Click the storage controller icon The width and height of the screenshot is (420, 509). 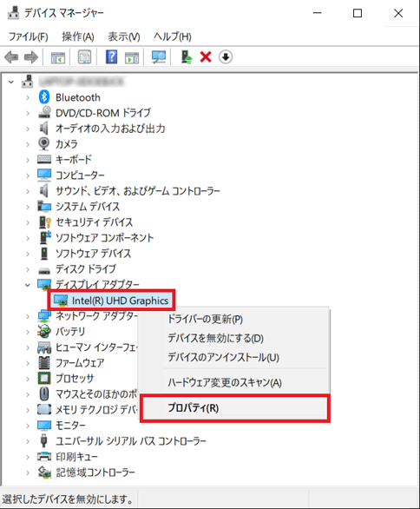click(44, 472)
